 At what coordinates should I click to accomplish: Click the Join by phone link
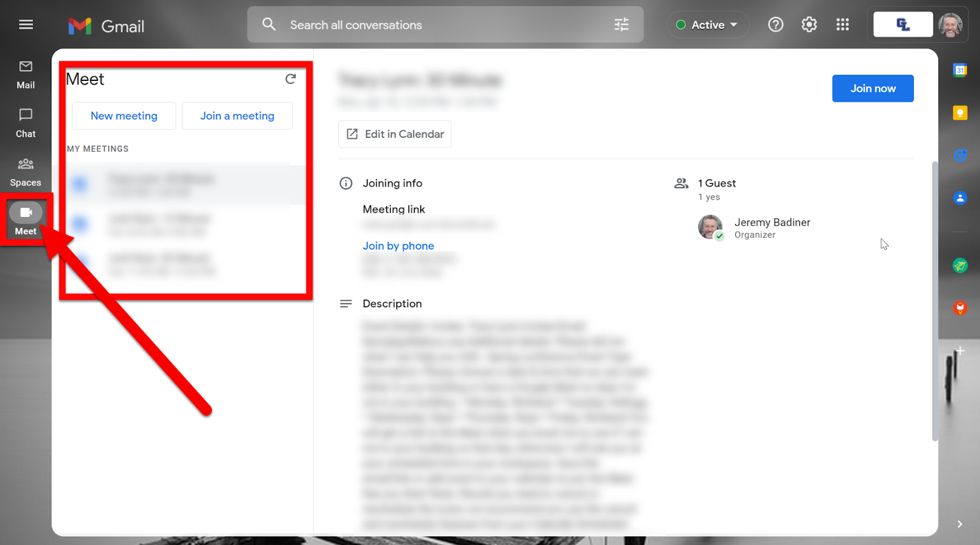(x=398, y=246)
